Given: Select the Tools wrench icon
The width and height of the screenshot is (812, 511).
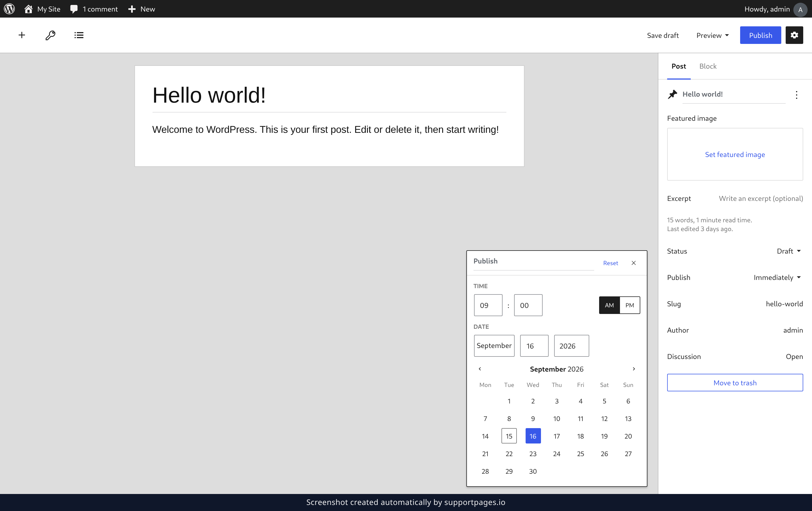Looking at the screenshot, I should [x=50, y=35].
